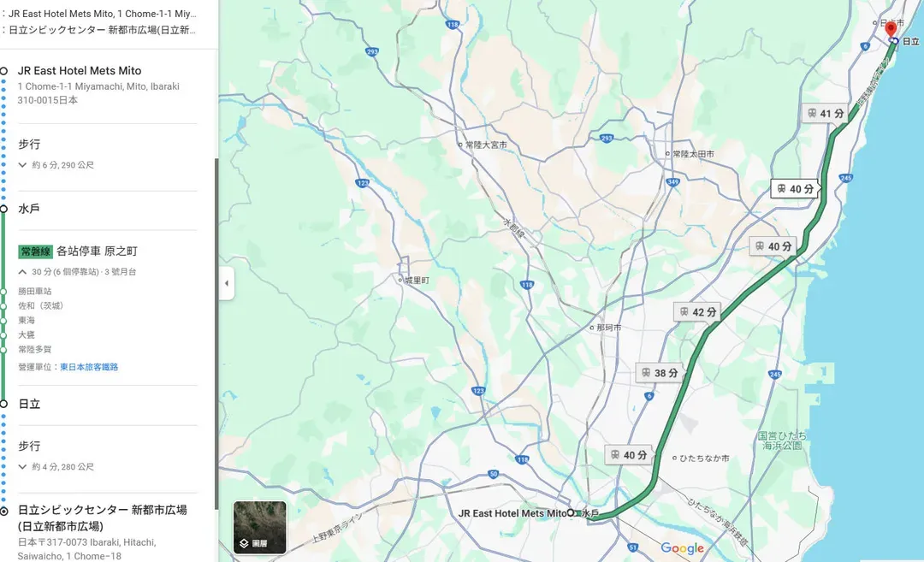
Task: Click the JR East Hotel Mets Mito origin
Action: point(80,71)
